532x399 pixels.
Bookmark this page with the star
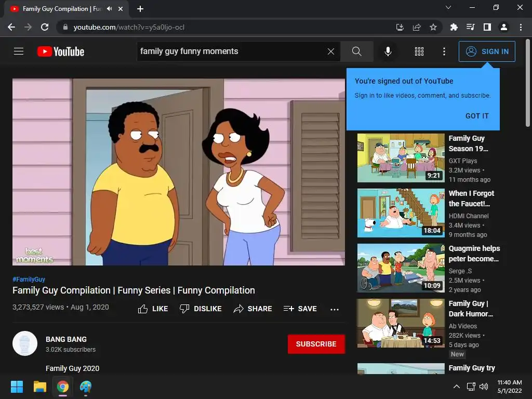[433, 27]
